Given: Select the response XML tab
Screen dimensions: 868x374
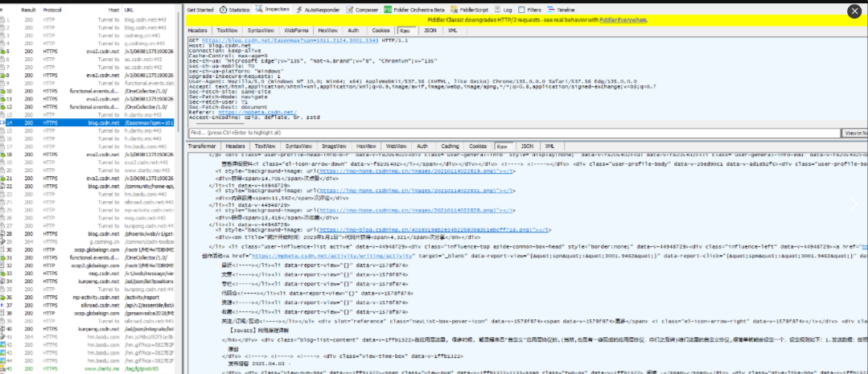Looking at the screenshot, I should click(549, 146).
